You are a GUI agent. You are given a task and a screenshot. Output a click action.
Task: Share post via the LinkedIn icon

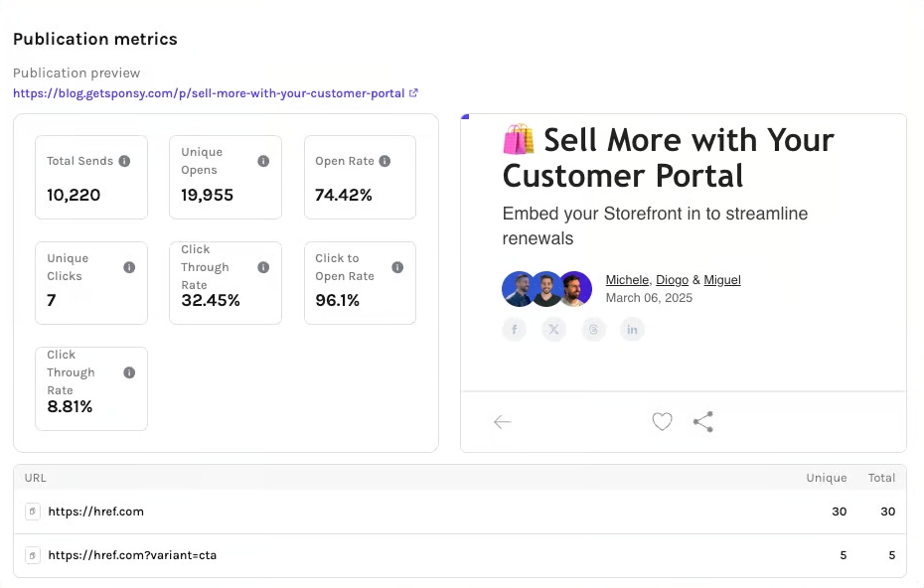632,330
